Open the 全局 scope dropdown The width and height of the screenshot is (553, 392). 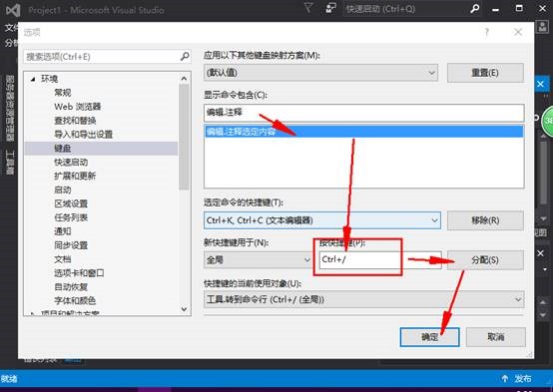click(258, 260)
